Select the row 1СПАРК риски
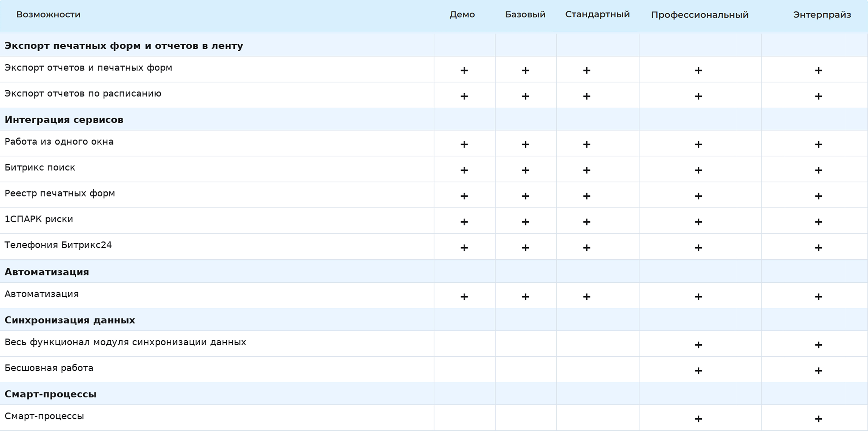868x434 pixels. [434, 221]
